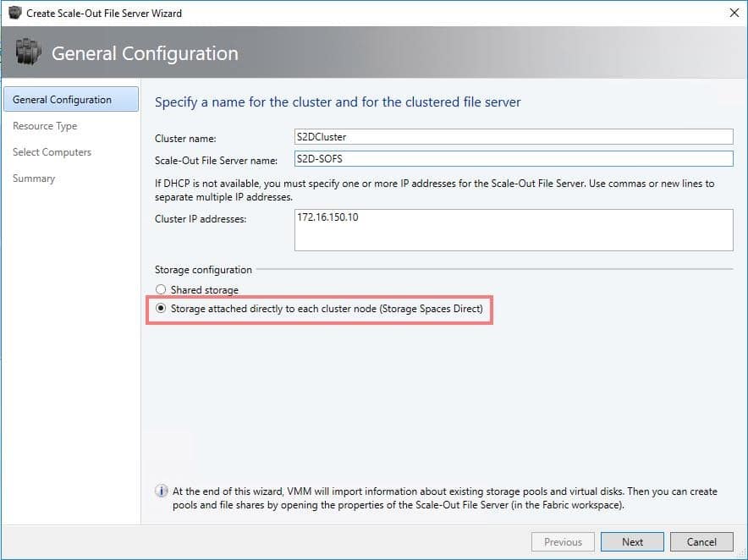Open the General Configuration wizard step
This screenshot has height=560, width=748.
point(71,99)
